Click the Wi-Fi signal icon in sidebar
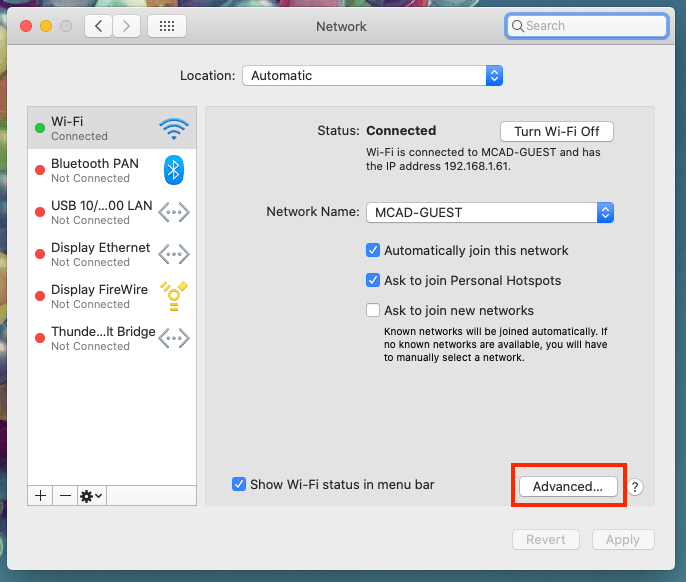 174,129
